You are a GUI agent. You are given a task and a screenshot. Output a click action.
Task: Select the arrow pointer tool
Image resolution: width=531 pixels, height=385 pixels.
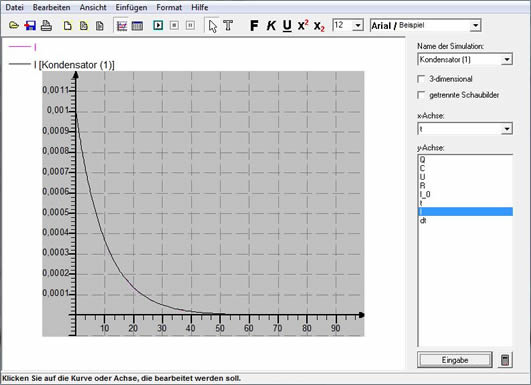[x=213, y=26]
